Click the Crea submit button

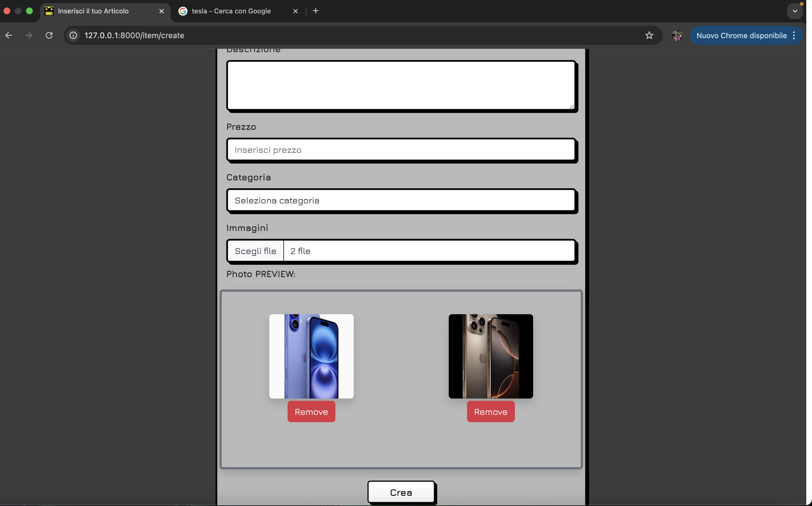pos(401,492)
